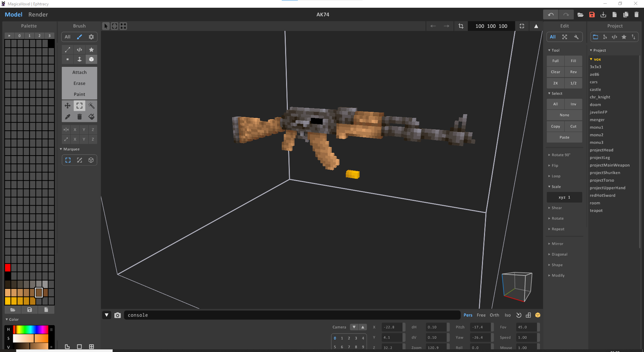Duplicate the model with the copy icon

tap(626, 15)
